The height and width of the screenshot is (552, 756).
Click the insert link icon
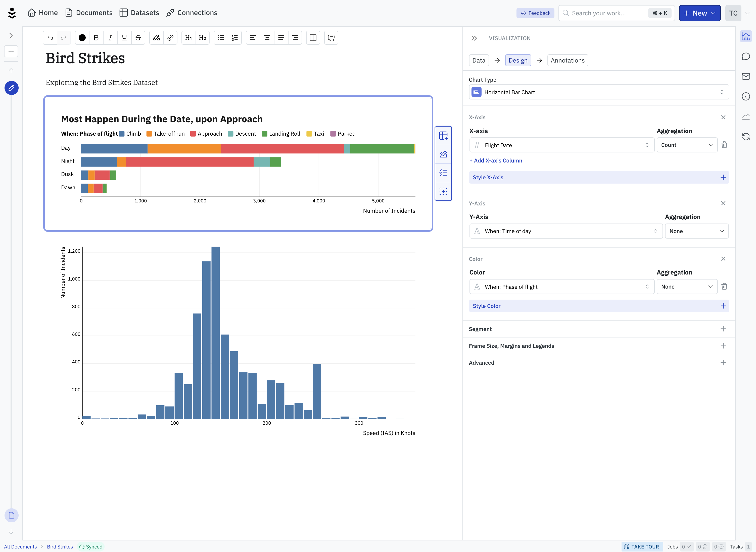click(x=170, y=38)
